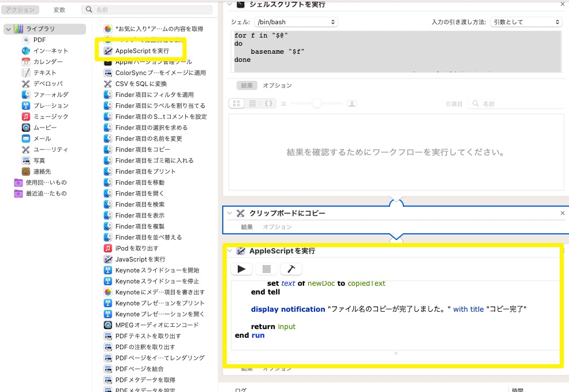The width and height of the screenshot is (569, 392).
Task: Open the ムービー category
Action: click(x=45, y=128)
